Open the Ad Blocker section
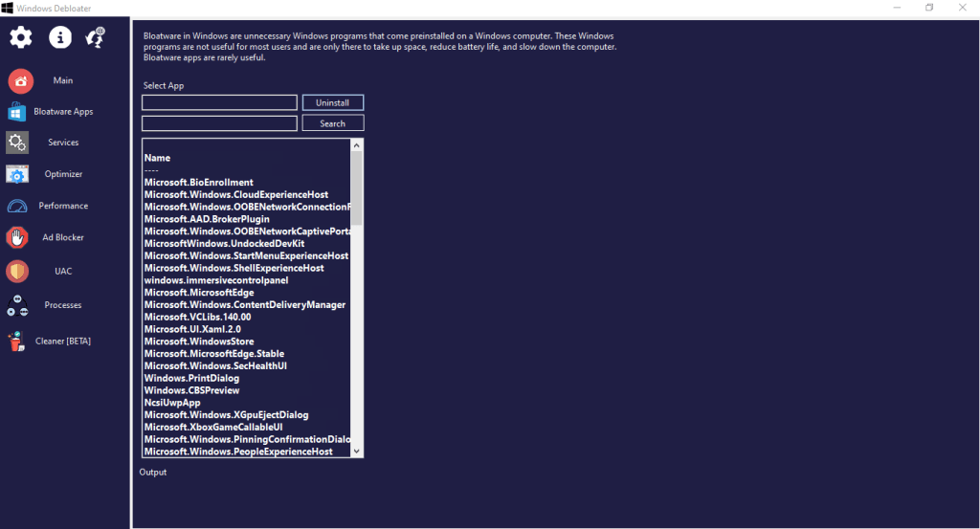The height and width of the screenshot is (529, 980). 62,237
